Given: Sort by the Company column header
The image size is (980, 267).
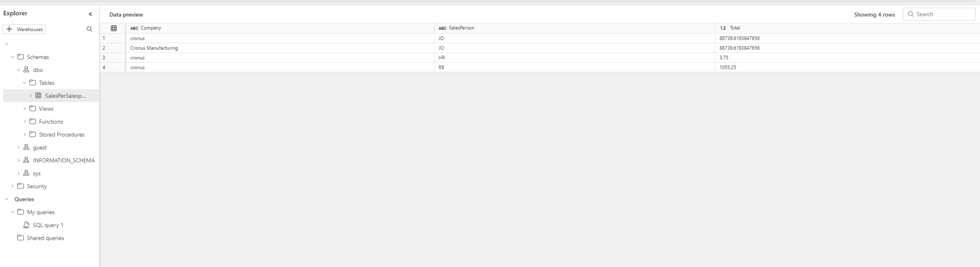Looking at the screenshot, I should pos(151,28).
